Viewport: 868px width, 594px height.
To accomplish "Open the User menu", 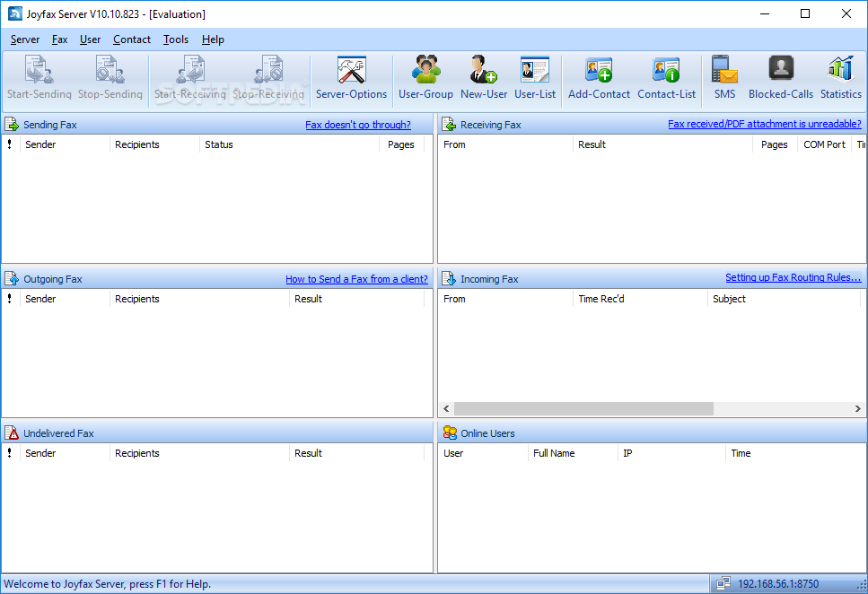I will [91, 39].
